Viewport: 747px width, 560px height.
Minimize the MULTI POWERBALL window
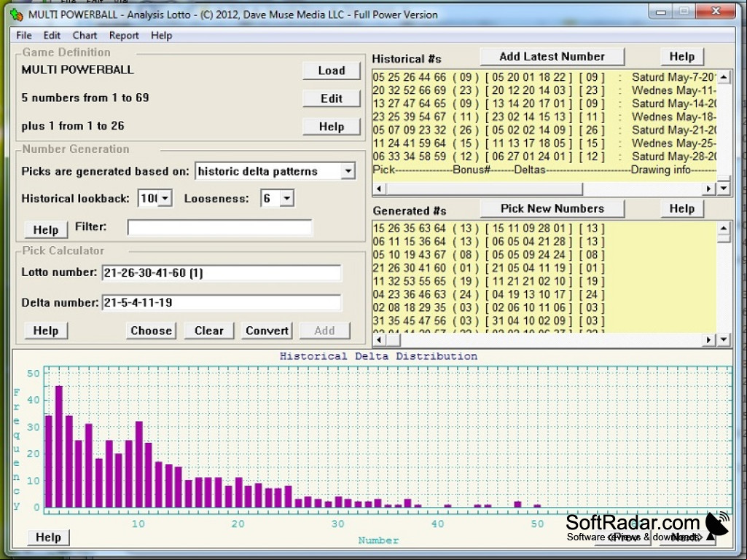(661, 12)
